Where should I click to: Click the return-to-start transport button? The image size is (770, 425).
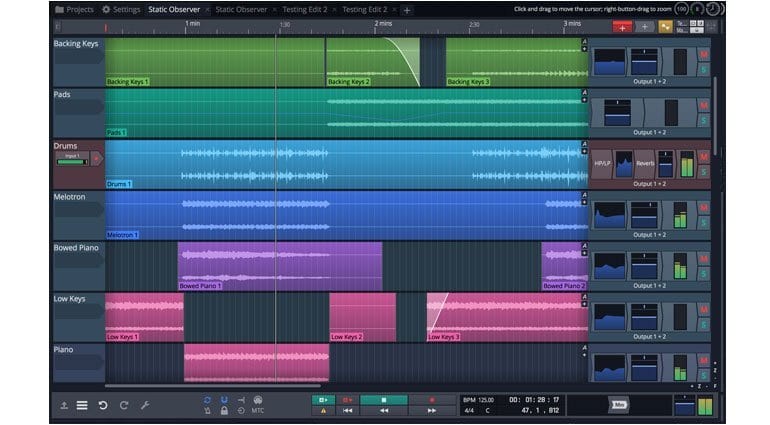348,411
